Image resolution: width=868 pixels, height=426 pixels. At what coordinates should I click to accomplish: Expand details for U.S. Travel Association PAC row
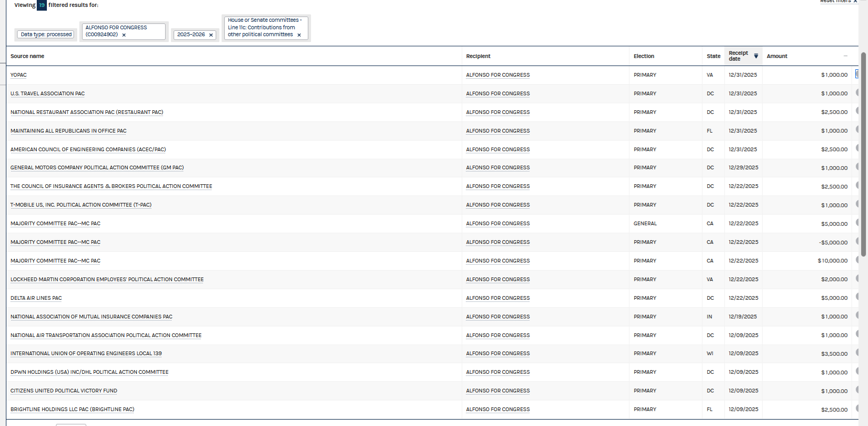click(x=857, y=93)
